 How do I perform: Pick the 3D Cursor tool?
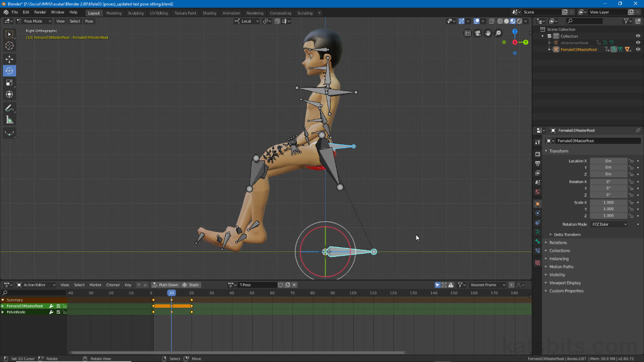click(x=10, y=46)
